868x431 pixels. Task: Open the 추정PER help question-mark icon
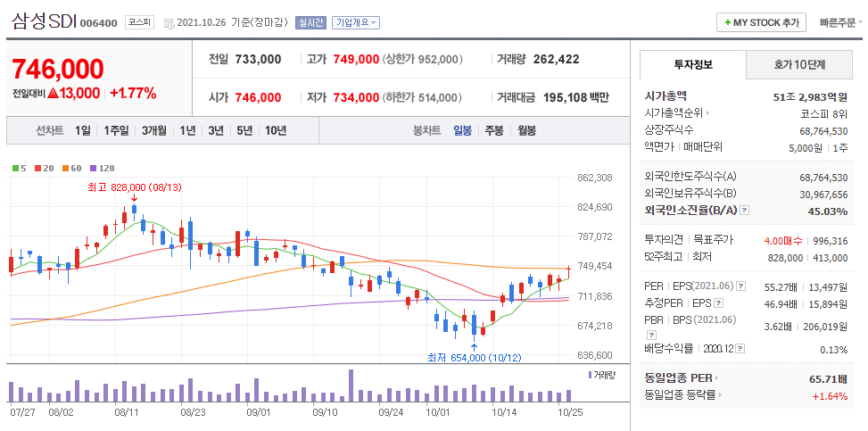coord(718,303)
